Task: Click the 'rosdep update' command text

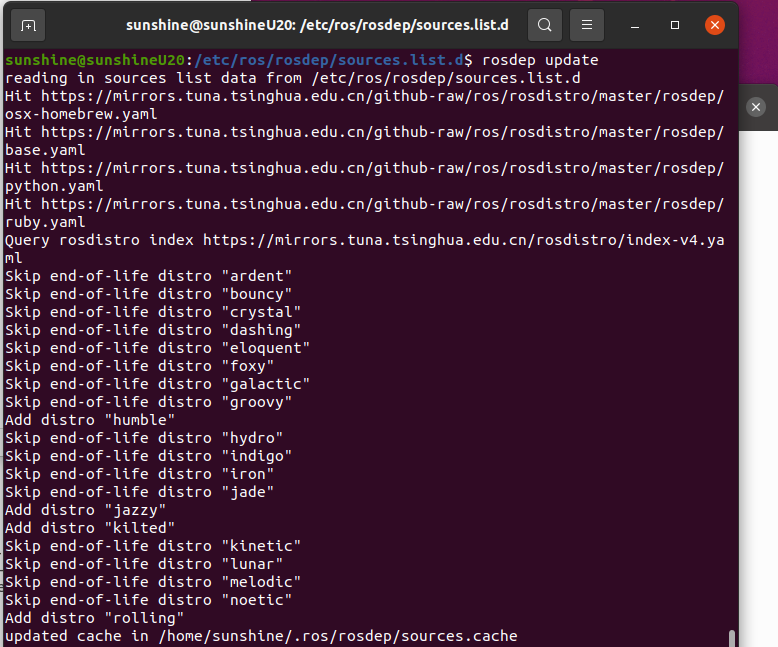Action: [540, 60]
